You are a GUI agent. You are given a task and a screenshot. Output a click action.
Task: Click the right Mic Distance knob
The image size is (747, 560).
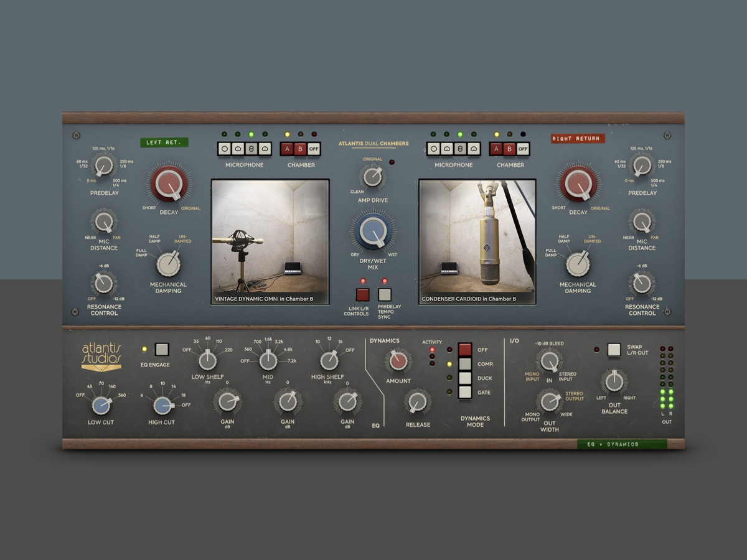pyautogui.click(x=642, y=222)
